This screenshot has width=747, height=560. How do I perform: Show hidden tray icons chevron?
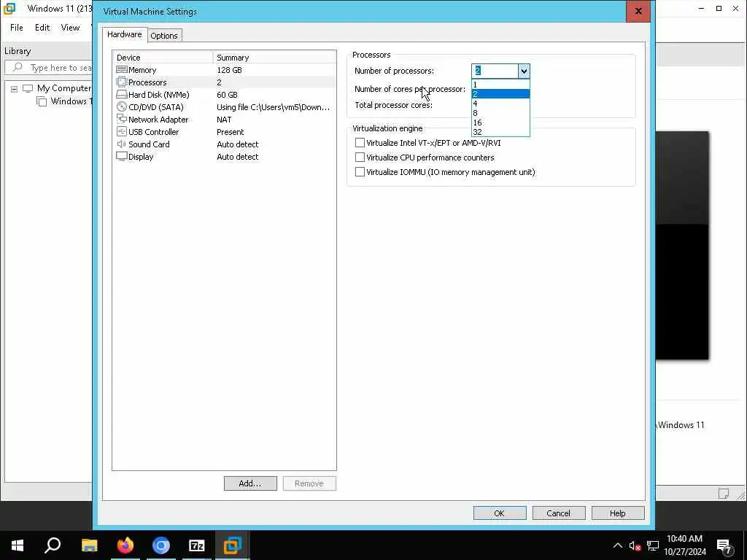coord(617,545)
